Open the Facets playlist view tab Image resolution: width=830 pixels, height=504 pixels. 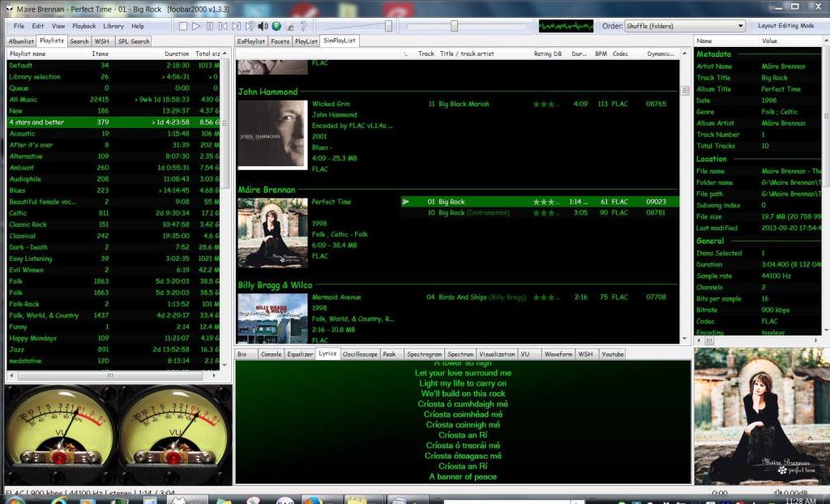click(x=280, y=41)
